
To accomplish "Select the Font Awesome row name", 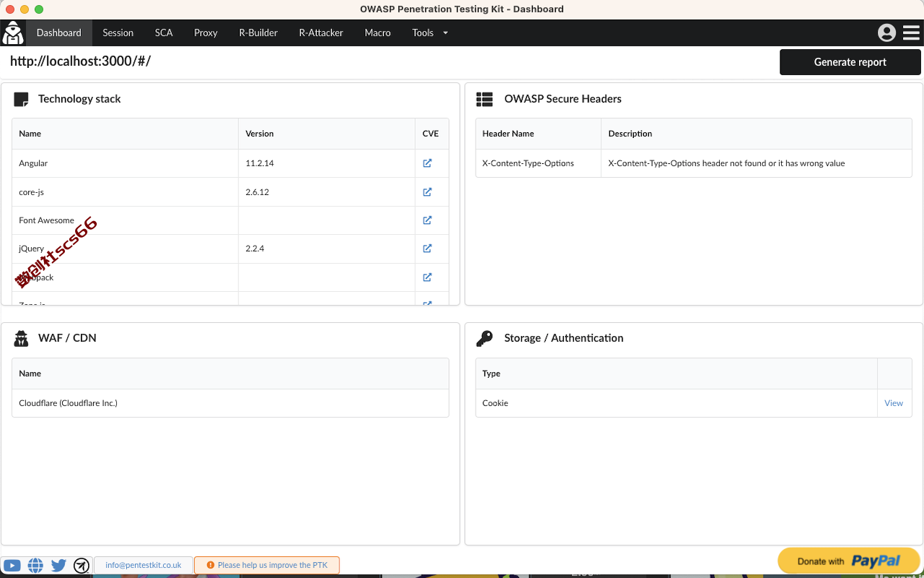I will [46, 220].
